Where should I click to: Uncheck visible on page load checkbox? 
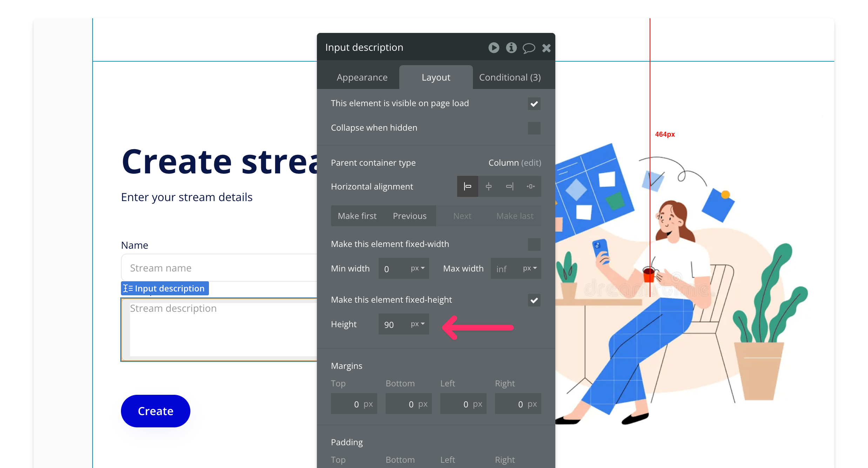coord(534,104)
